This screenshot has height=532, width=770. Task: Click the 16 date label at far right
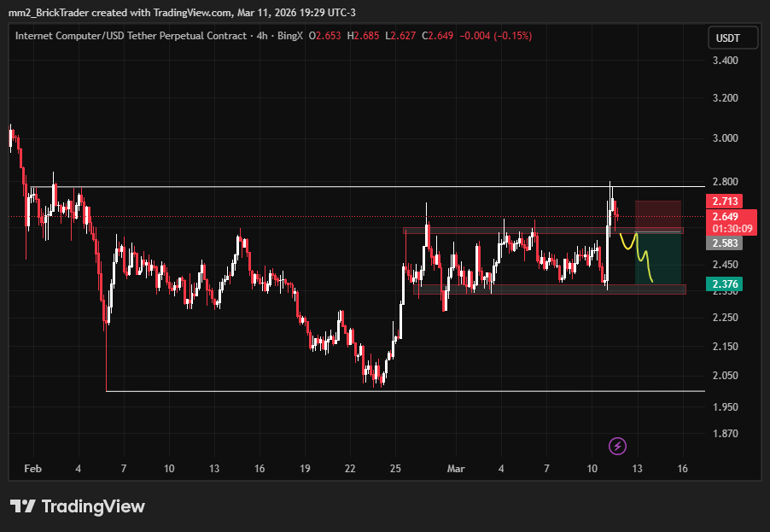click(x=683, y=469)
